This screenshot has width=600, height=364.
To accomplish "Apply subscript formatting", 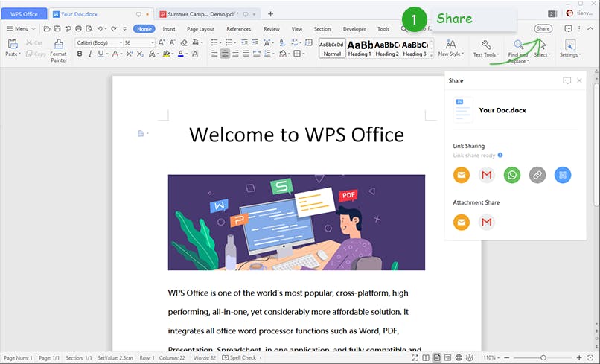I will 140,54.
